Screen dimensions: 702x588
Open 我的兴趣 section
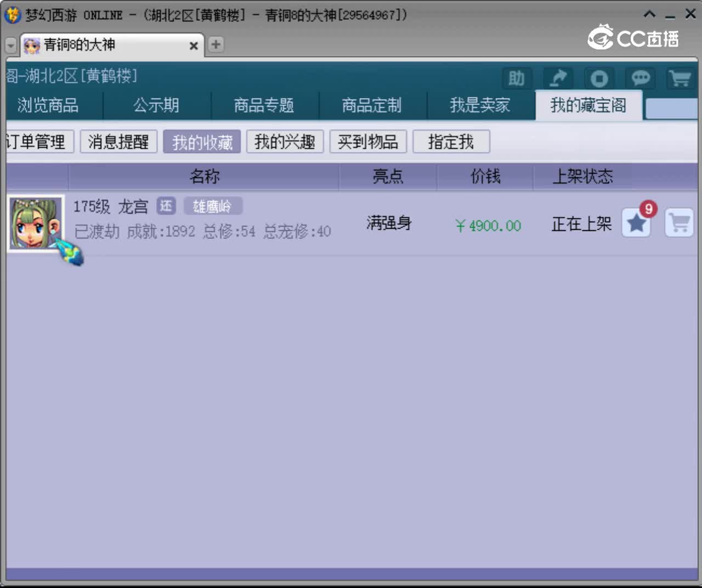tap(285, 142)
